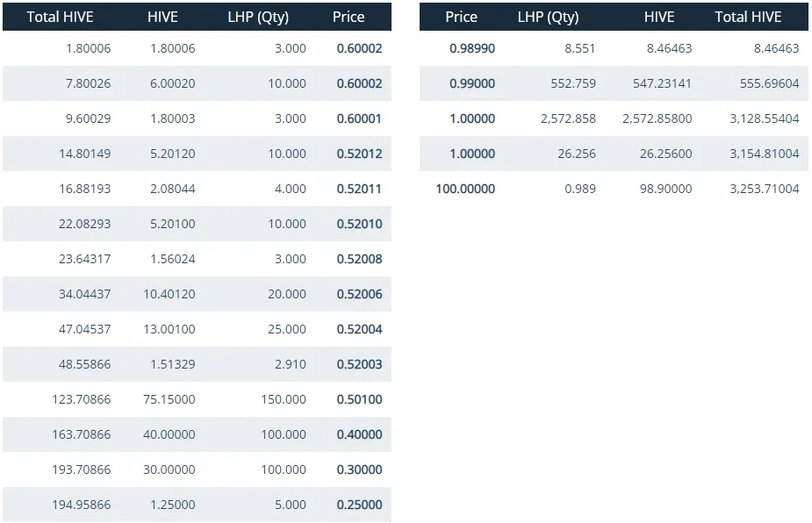Select HIVE amount 6.00020
This screenshot has width=812, height=523.
172,83
